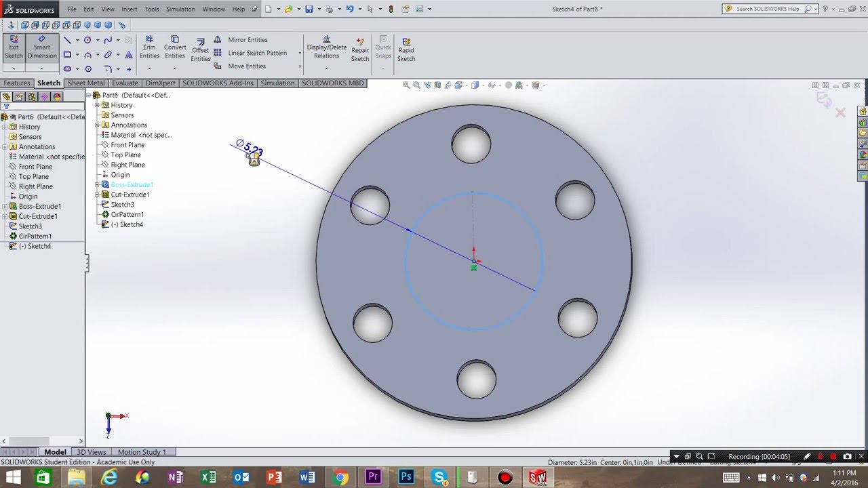Image resolution: width=868 pixels, height=488 pixels.
Task: Switch to the ConfigurationManager panel tab
Action: pyautogui.click(x=31, y=97)
